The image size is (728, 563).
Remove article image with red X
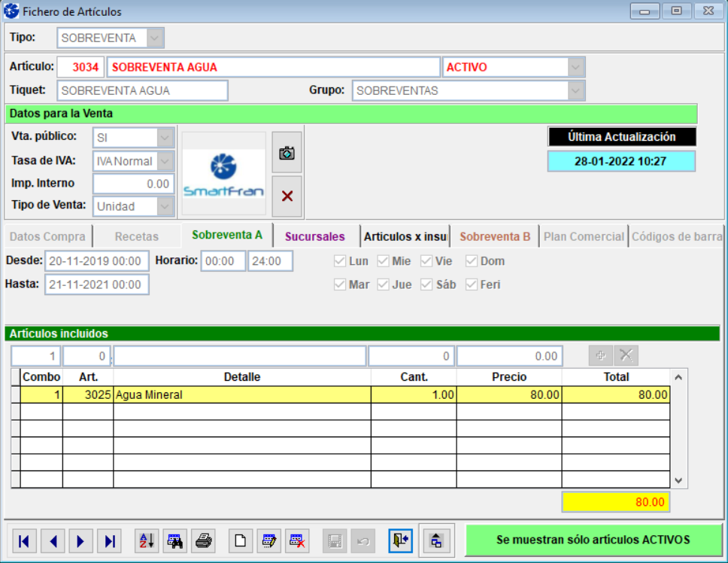287,196
